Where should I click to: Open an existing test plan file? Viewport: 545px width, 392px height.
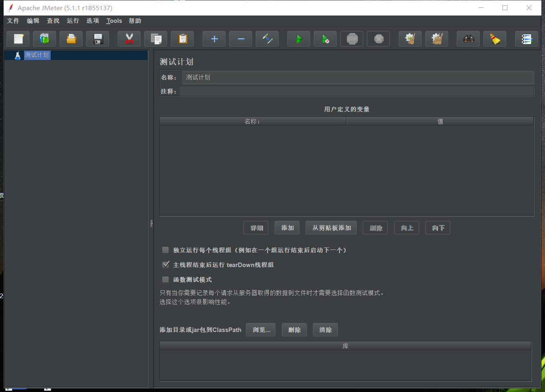click(71, 39)
